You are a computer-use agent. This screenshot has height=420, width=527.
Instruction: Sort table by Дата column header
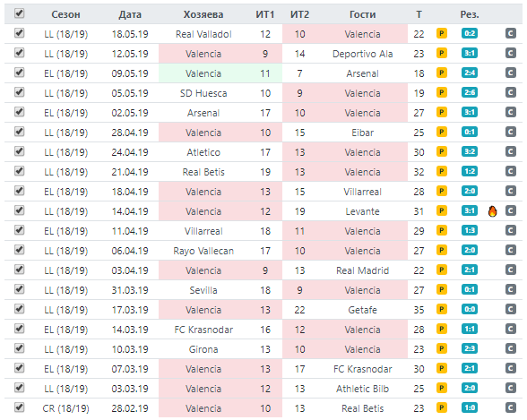(130, 14)
